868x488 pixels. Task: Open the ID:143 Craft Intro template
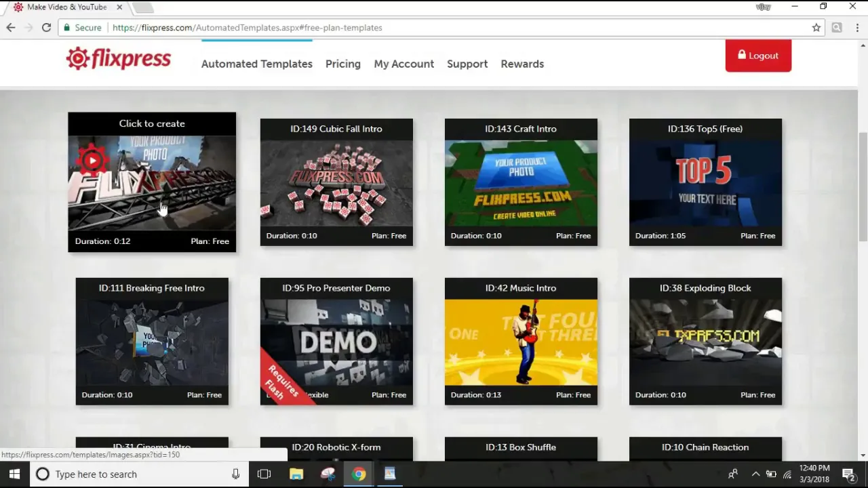[x=521, y=182]
